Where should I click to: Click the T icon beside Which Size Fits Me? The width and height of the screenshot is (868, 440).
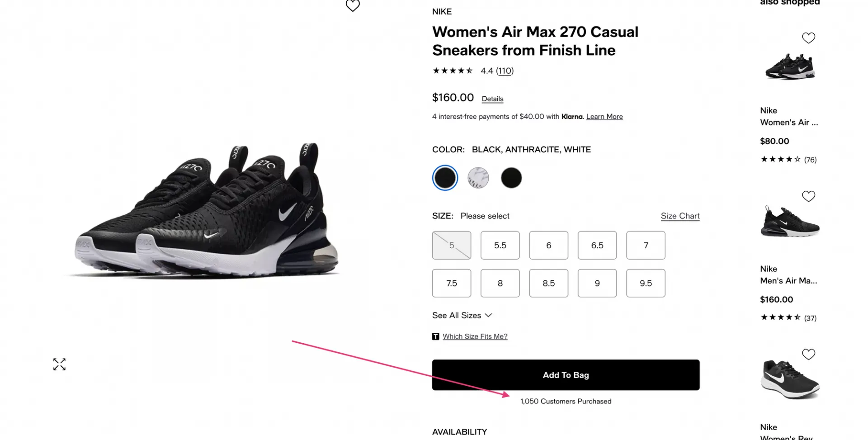436,336
